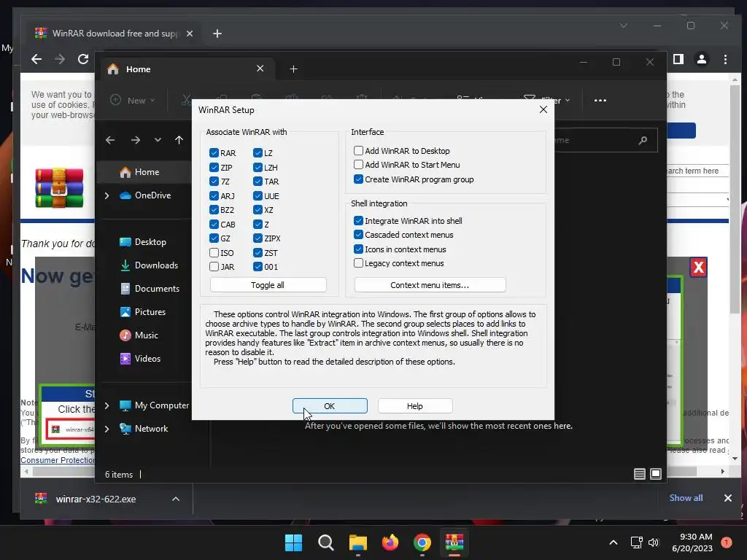Expand the Network tree node

coord(107,429)
